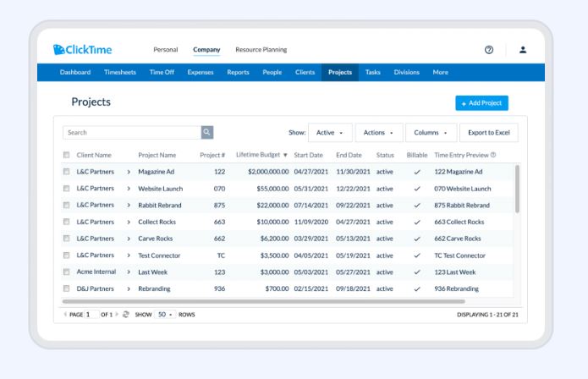Viewport: 588px width, 379px height.
Task: Click the Acme Internal client name
Action: [x=96, y=272]
